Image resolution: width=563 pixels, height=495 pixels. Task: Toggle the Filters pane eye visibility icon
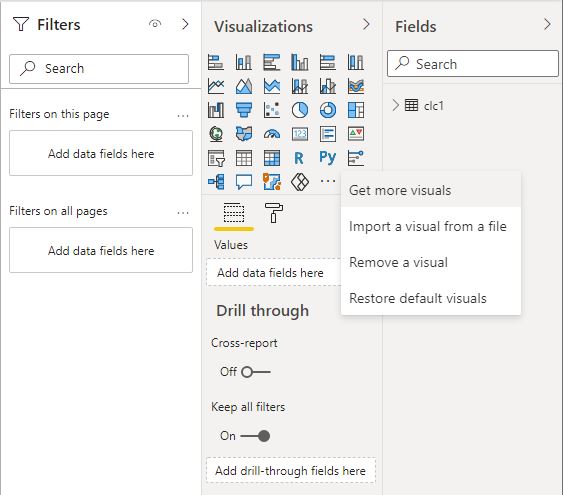coord(155,24)
